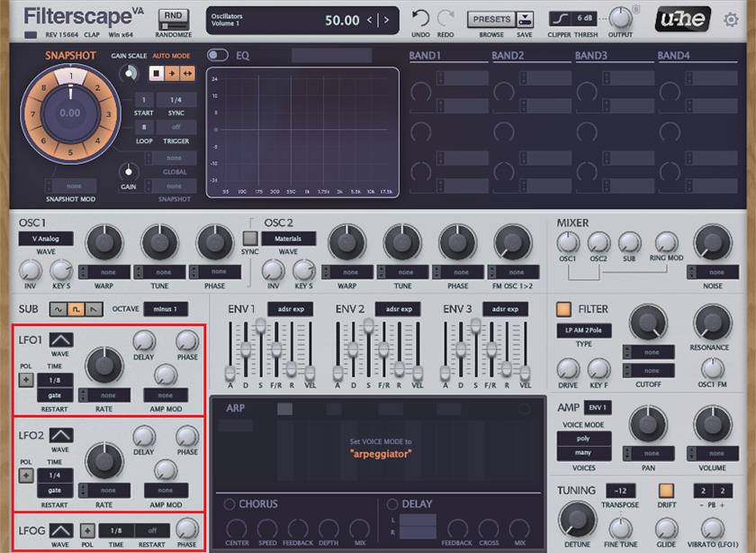The width and height of the screenshot is (756, 553).
Task: Click the GAIN SCALE knob
Action: (x=129, y=73)
